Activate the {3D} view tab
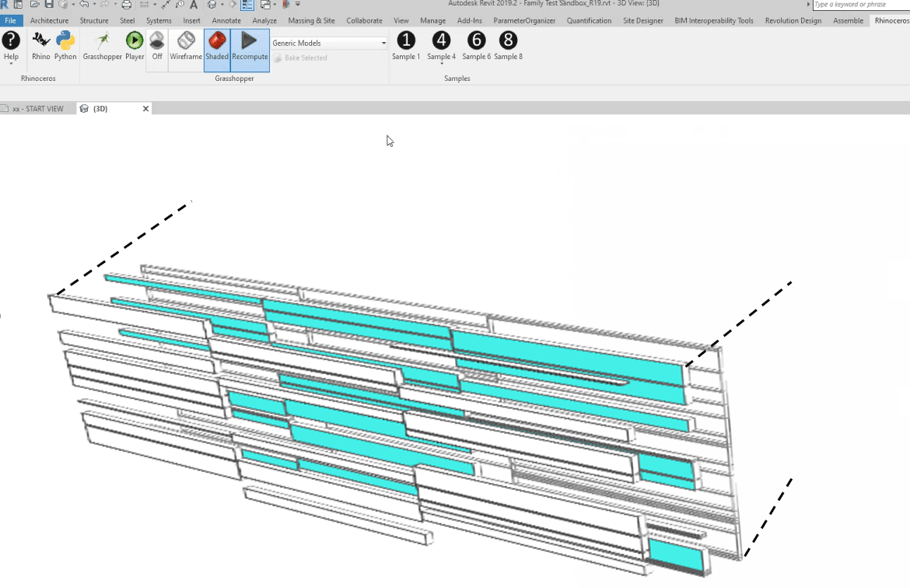This screenshot has height=588, width=910. point(100,109)
